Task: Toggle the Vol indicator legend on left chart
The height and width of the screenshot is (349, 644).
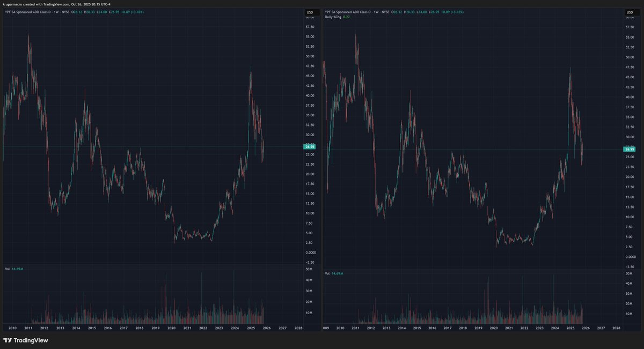Action: (6, 268)
